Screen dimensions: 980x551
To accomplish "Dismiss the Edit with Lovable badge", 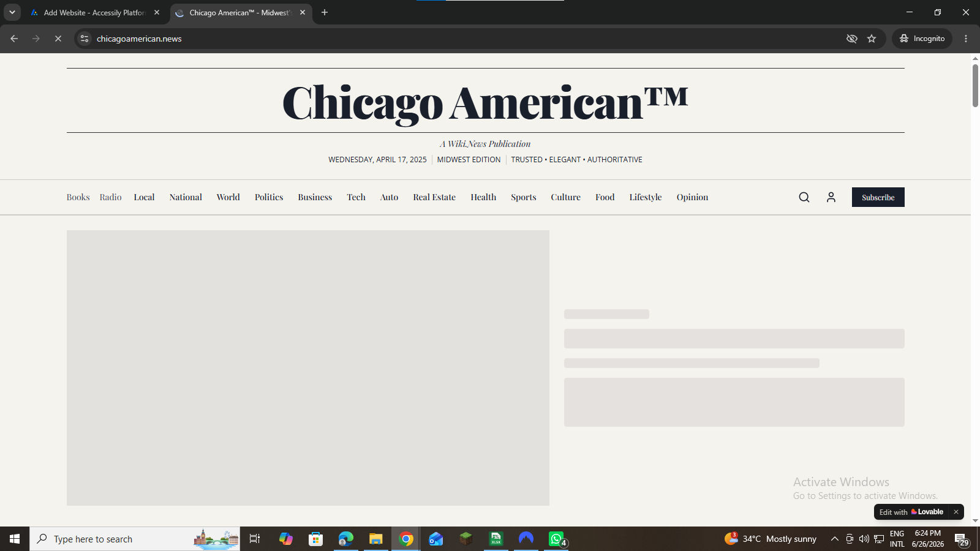I will click(x=956, y=512).
